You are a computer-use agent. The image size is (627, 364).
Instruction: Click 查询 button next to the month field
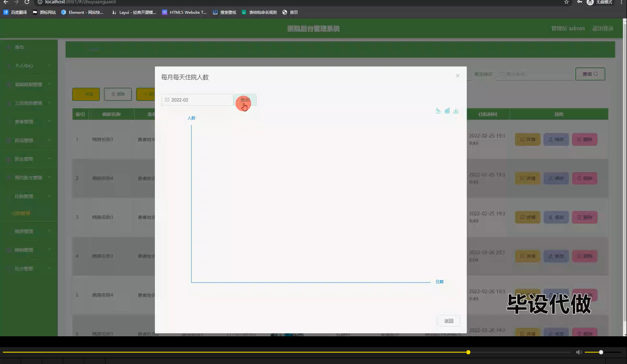click(x=245, y=100)
